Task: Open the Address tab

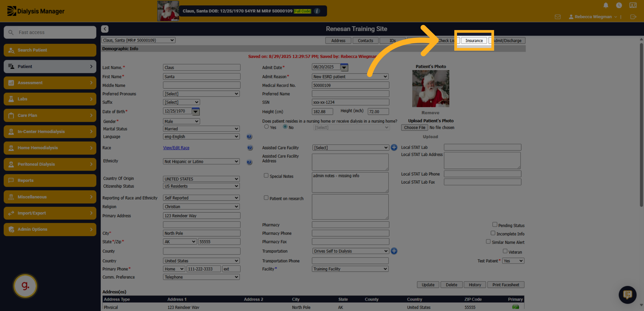Action: pos(338,41)
